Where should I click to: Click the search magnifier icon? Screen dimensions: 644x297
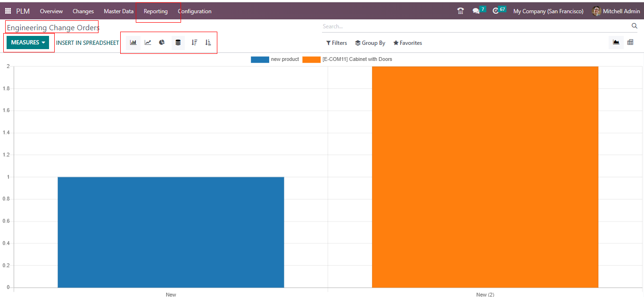634,26
